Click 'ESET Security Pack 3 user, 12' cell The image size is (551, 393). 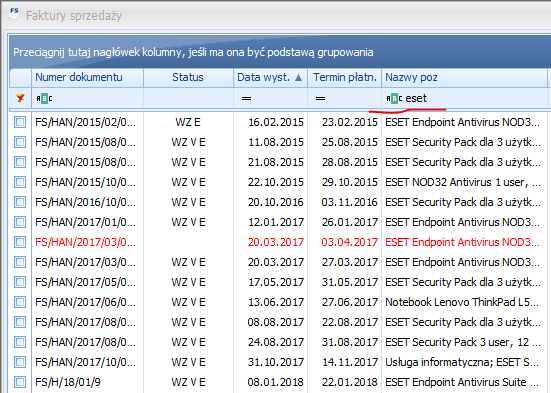coord(463,342)
